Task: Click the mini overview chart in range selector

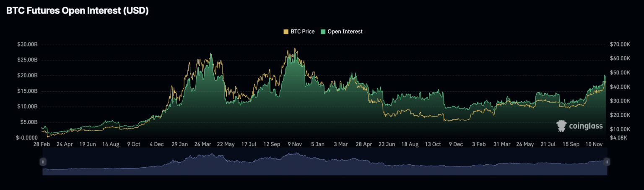Action: coord(325,163)
